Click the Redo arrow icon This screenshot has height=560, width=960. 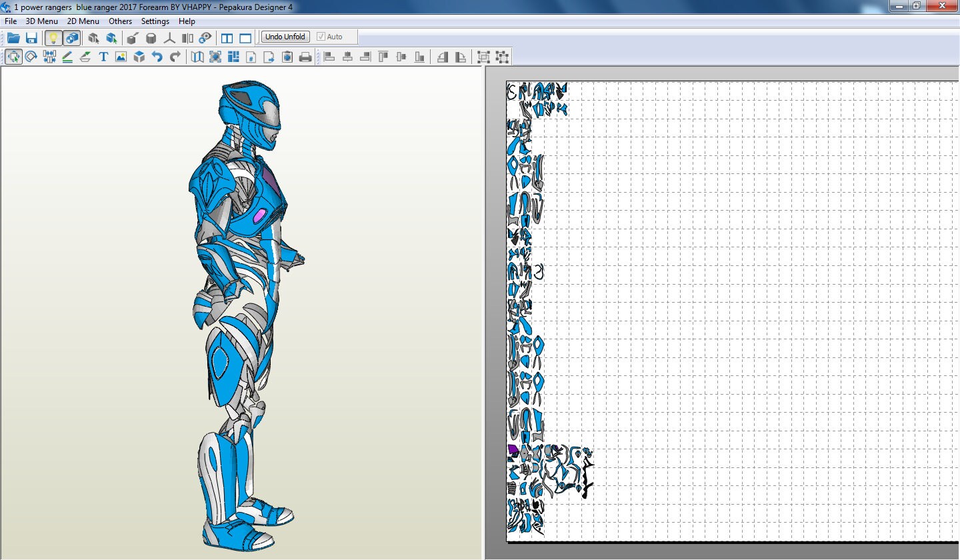coord(175,57)
